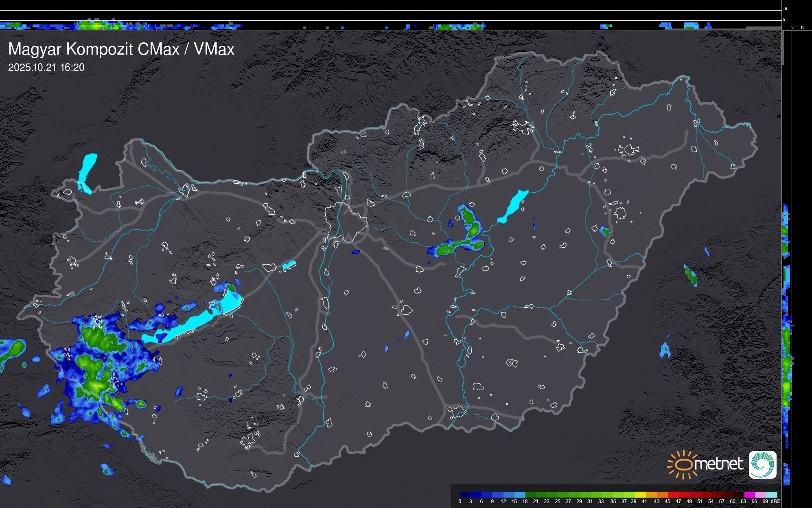812x508 pixels.
Task: Click the Magyar Kompozit CMax / VMax title
Action: (x=121, y=49)
